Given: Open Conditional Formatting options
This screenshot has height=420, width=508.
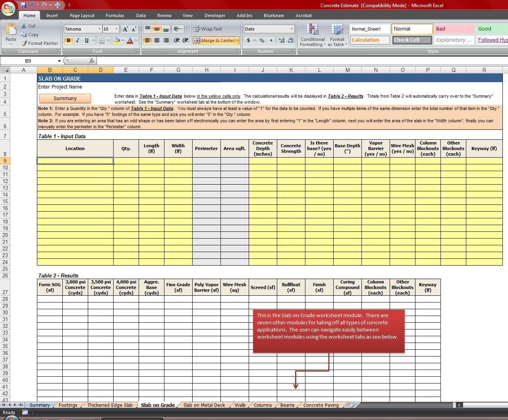Looking at the screenshot, I should pyautogui.click(x=313, y=35).
